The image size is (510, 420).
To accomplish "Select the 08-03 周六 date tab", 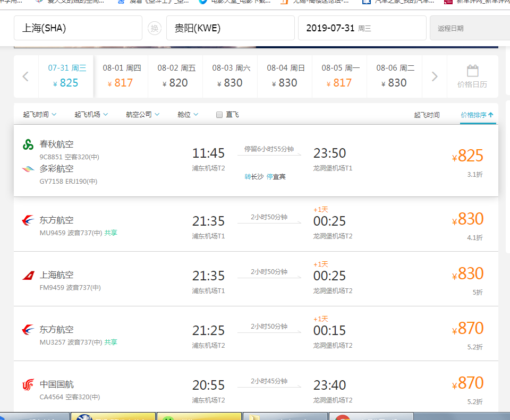I will coord(230,76).
